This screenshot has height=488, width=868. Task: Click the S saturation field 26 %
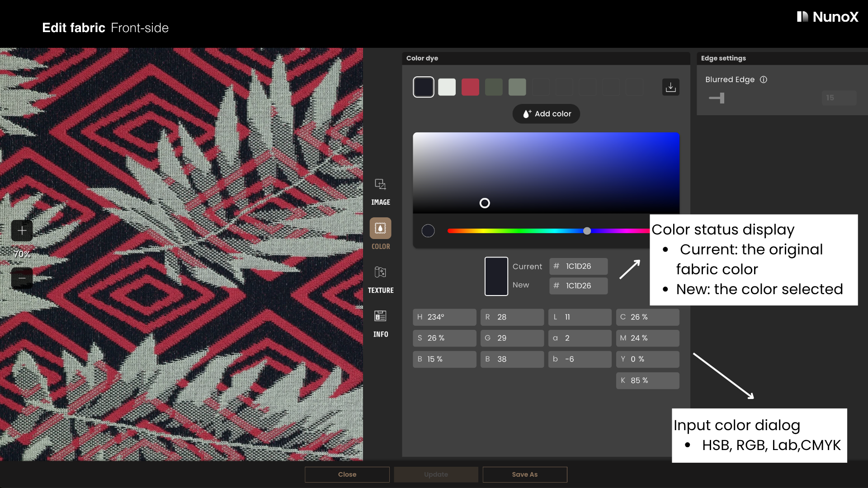tap(444, 338)
